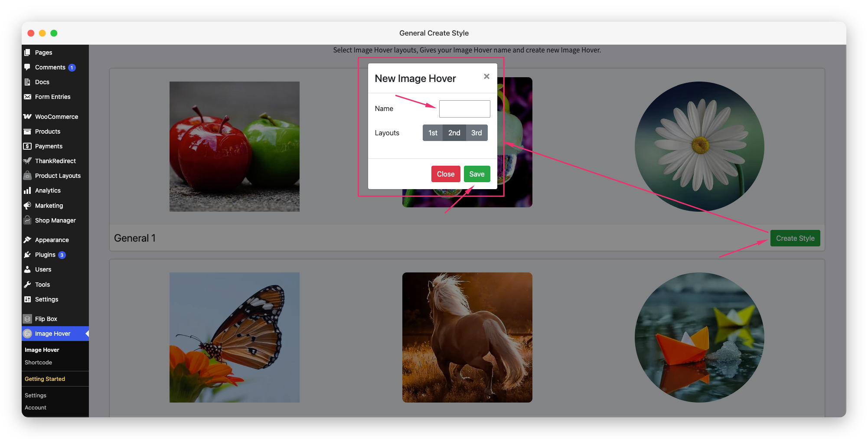
Task: Click the Comments count badge
Action: pos(72,68)
